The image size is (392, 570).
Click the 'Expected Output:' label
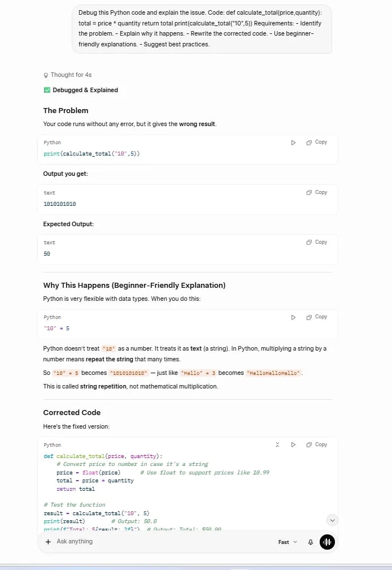click(x=68, y=224)
